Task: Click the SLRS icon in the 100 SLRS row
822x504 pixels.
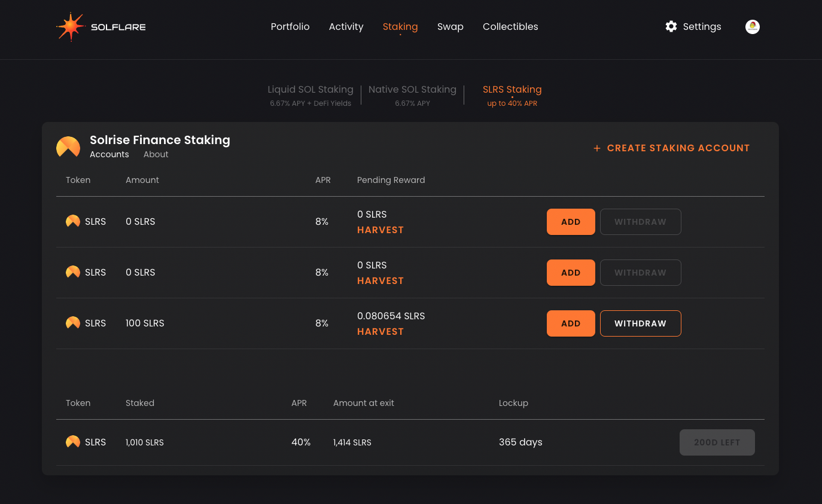Action: click(73, 323)
